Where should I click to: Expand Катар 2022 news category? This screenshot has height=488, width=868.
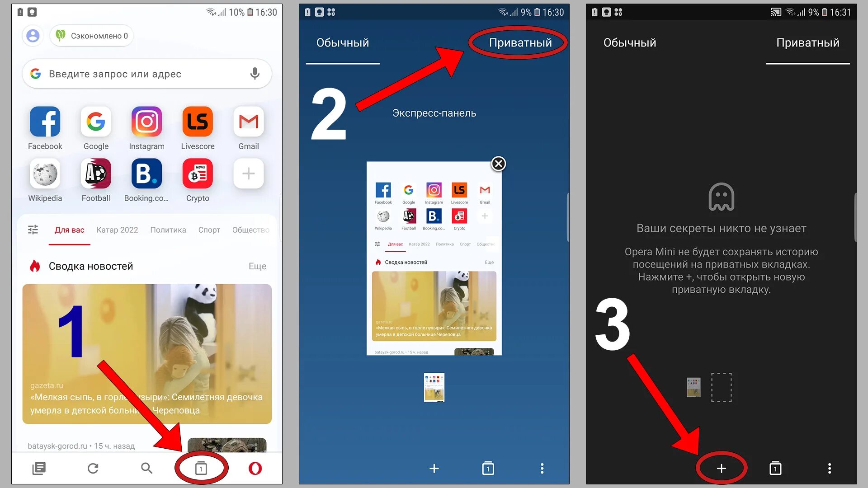tap(117, 230)
